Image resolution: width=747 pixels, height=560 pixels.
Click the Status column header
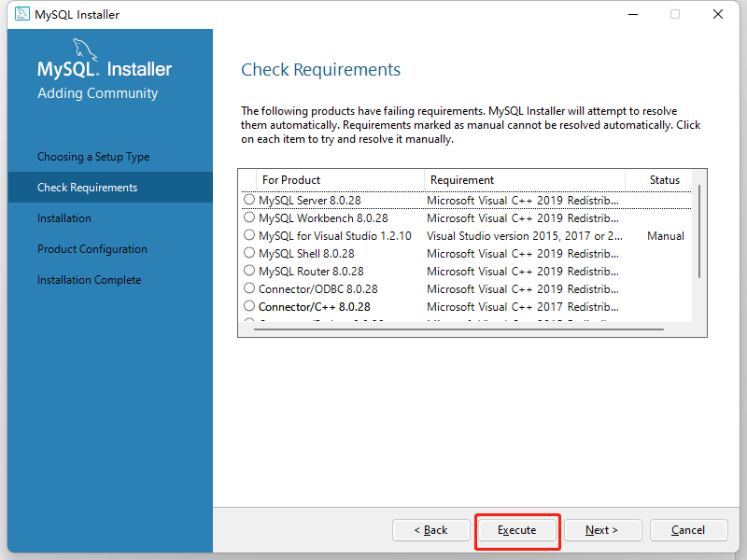tap(665, 180)
